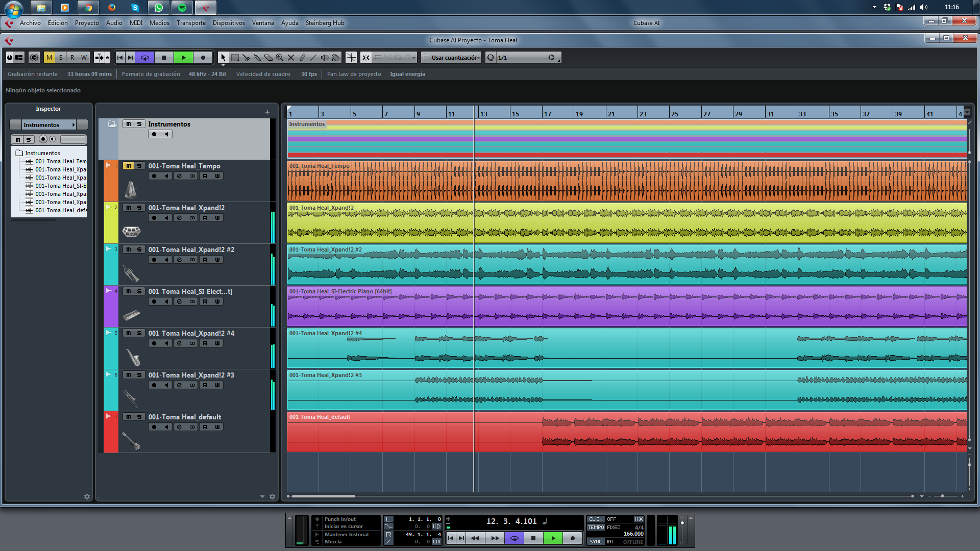Screen dimensions: 980x551
Task: Collapse the Instrumentos folder track
Action: click(112, 124)
